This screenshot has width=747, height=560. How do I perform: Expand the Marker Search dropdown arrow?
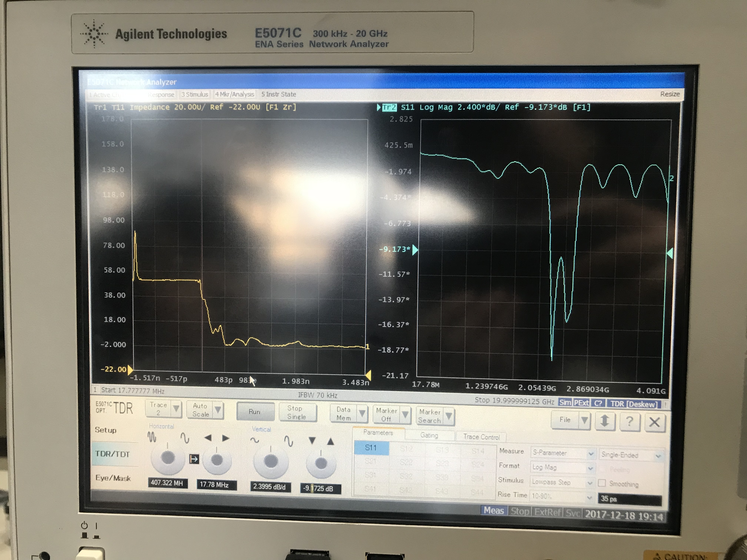coord(449,416)
